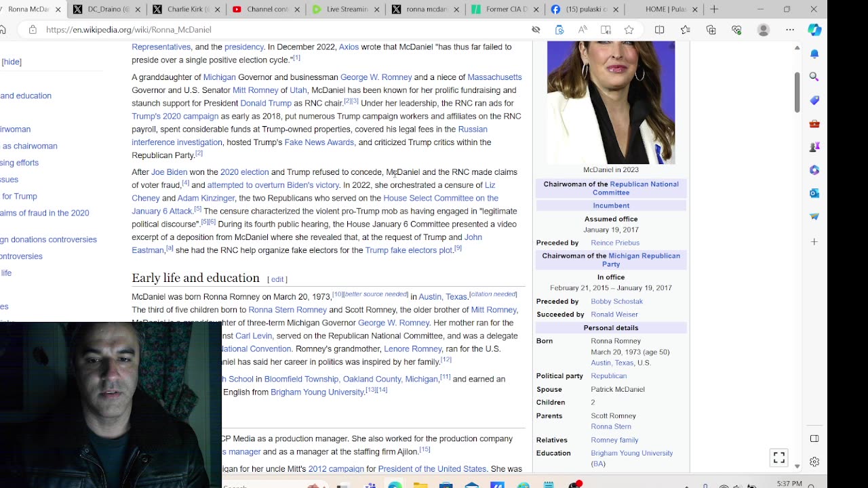Viewport: 868px width, 488px height.
Task: Open the Copilot icon in the toolbar
Action: coord(814,30)
